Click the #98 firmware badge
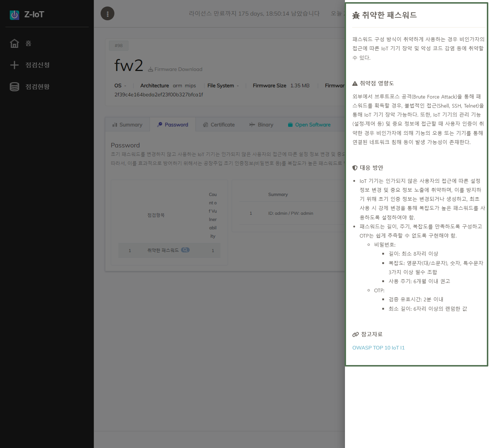The width and height of the screenshot is (493, 448). [119, 46]
